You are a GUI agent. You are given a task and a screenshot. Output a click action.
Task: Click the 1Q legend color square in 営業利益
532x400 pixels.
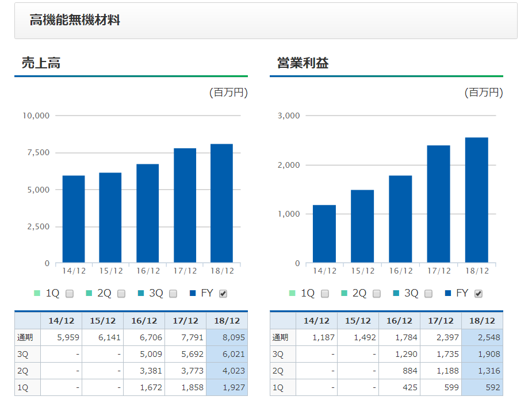click(x=292, y=294)
